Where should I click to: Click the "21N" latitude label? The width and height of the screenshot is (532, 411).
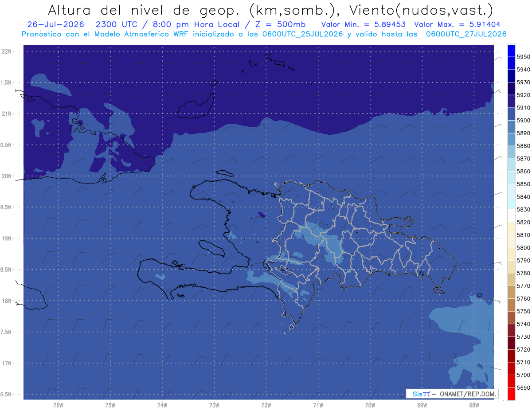point(7,114)
